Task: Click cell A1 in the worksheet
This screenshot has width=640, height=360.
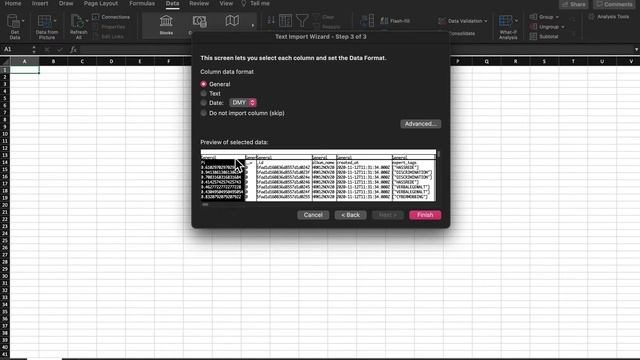Action: tap(24, 70)
